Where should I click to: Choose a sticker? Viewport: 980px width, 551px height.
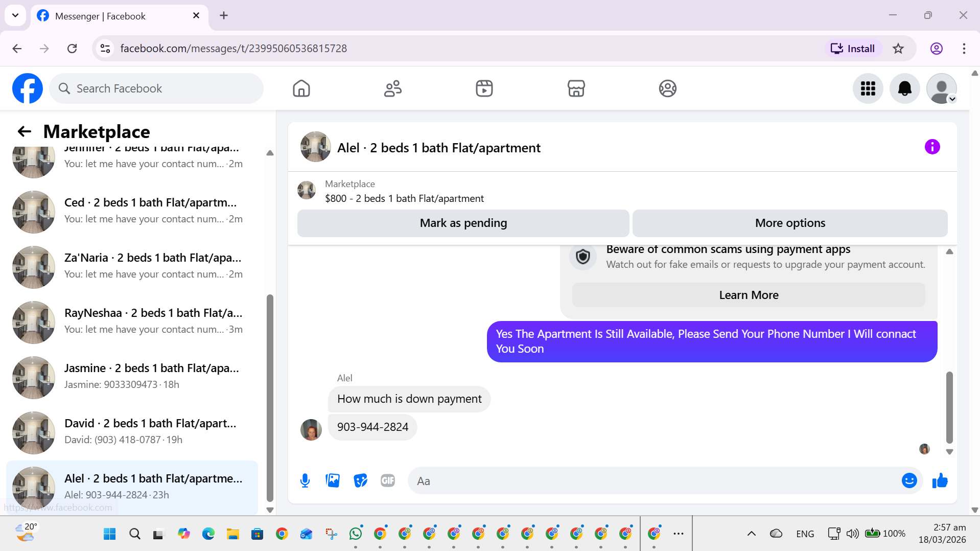(361, 480)
